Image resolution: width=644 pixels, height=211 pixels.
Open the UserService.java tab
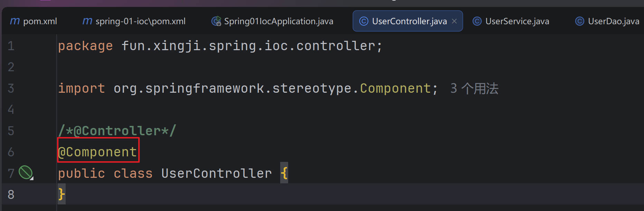click(517, 21)
